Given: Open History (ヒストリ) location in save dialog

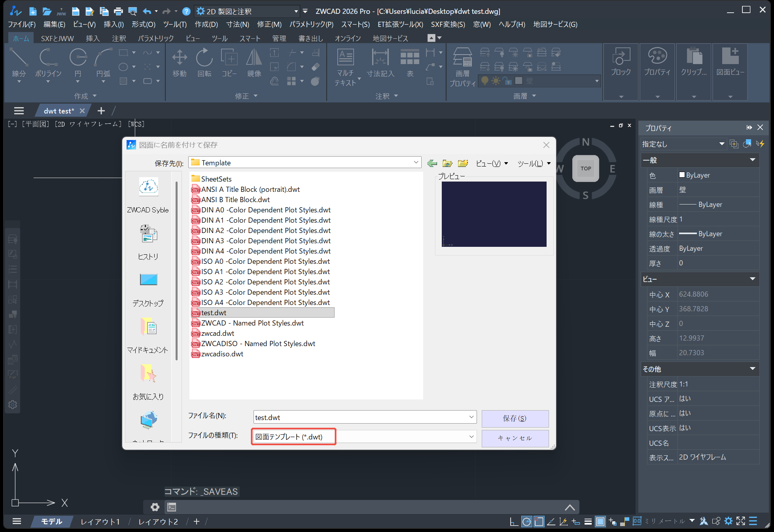Looking at the screenshot, I should tap(148, 242).
